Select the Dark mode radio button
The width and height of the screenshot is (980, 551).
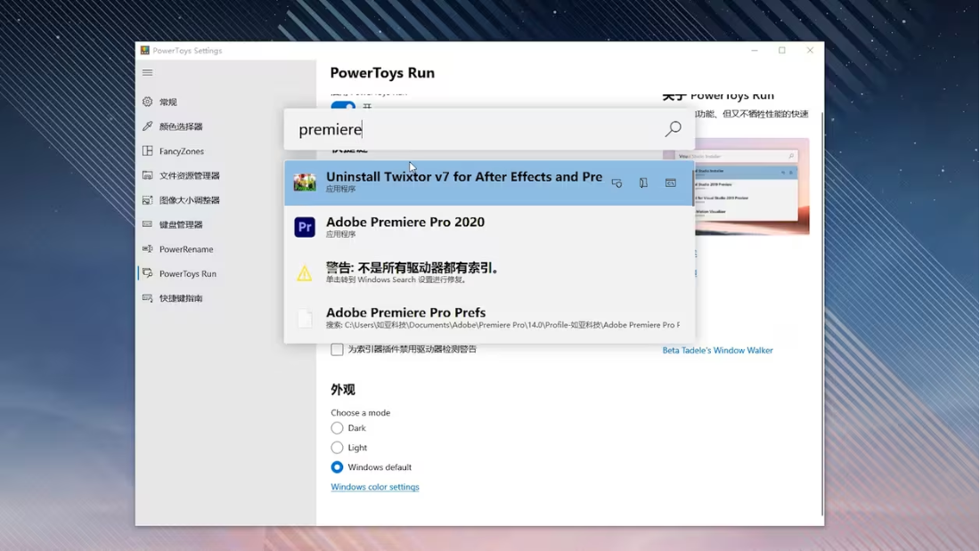click(337, 428)
